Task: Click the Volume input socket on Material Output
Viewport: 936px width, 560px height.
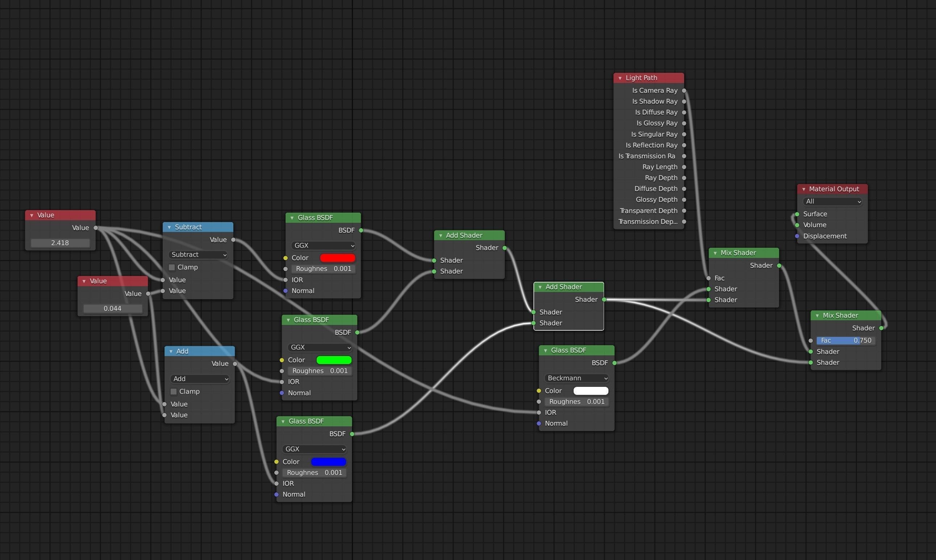Action: [797, 225]
